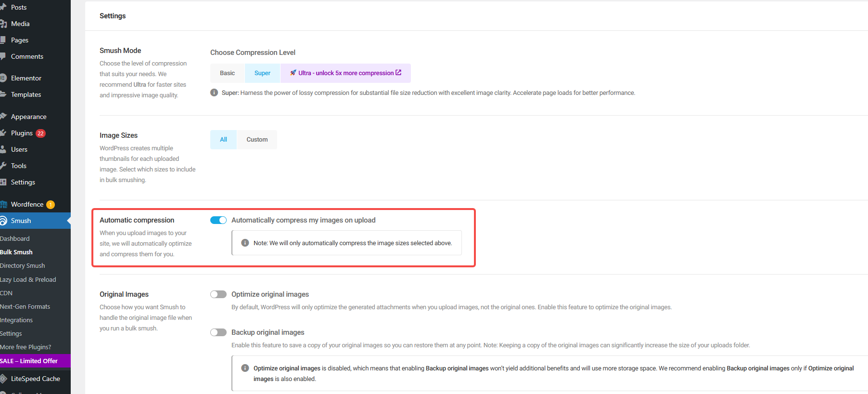The height and width of the screenshot is (394, 868).
Task: Click the info icon in backup images notice
Action: pyautogui.click(x=245, y=368)
